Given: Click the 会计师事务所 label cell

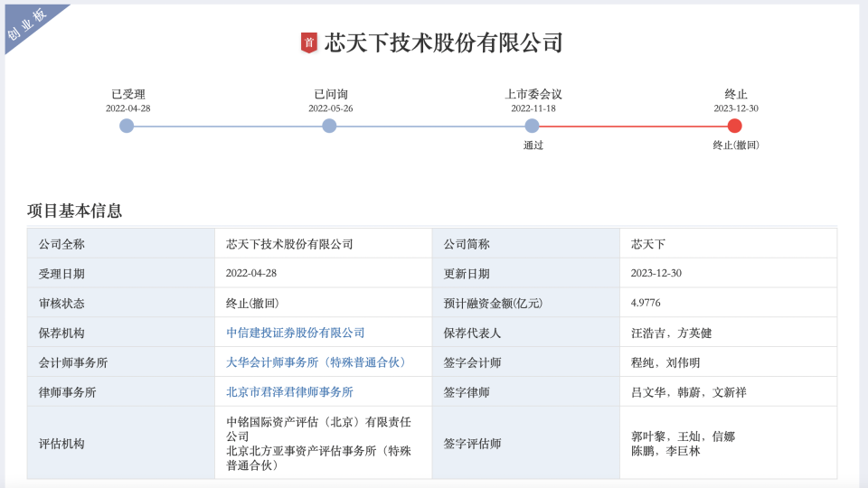Looking at the screenshot, I should (120, 362).
